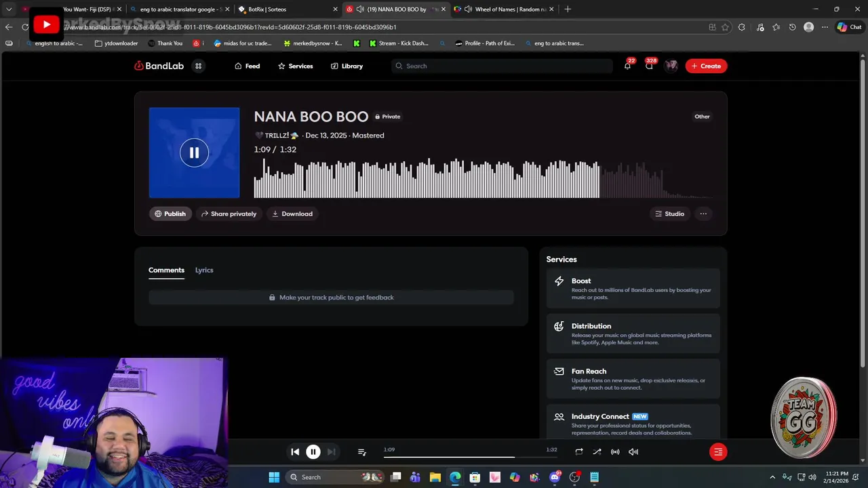Open the profile avatar menu
Image resolution: width=868 pixels, height=488 pixels.
pos(671,66)
